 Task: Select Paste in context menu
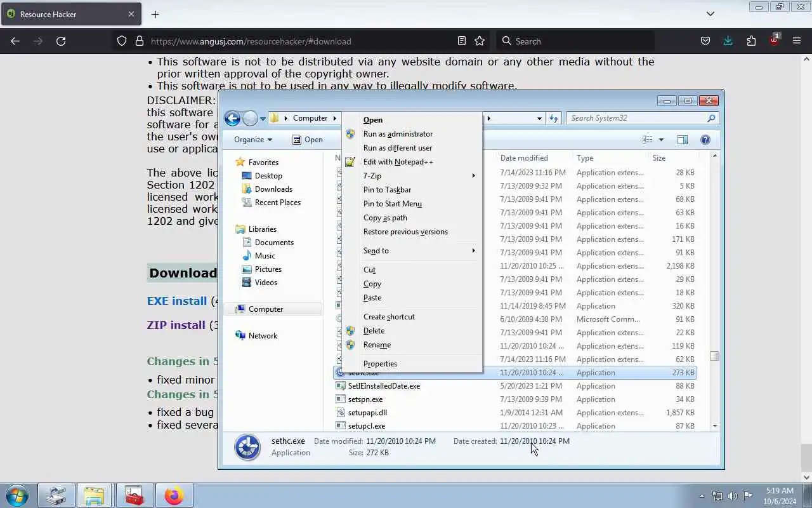pos(412,298)
